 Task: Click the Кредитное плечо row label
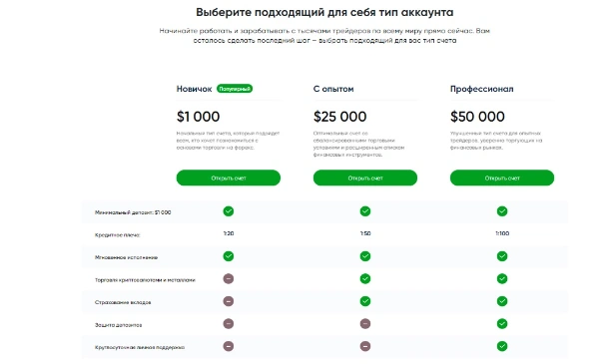coord(117,235)
